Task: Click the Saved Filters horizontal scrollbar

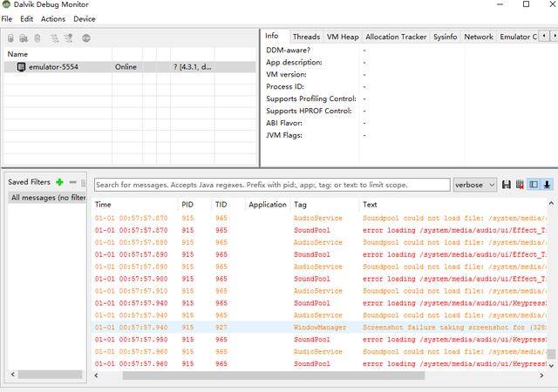Action: 50,375
